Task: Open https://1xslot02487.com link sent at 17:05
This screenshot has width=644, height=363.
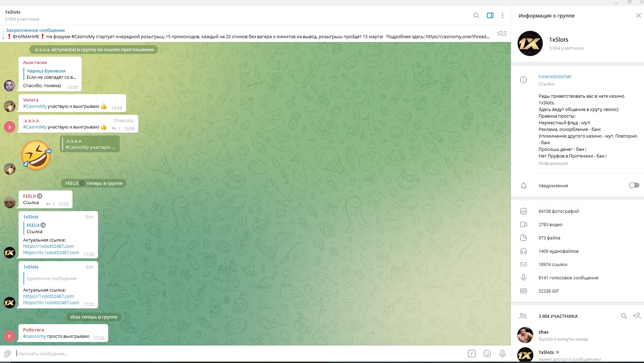Action: 48,246
